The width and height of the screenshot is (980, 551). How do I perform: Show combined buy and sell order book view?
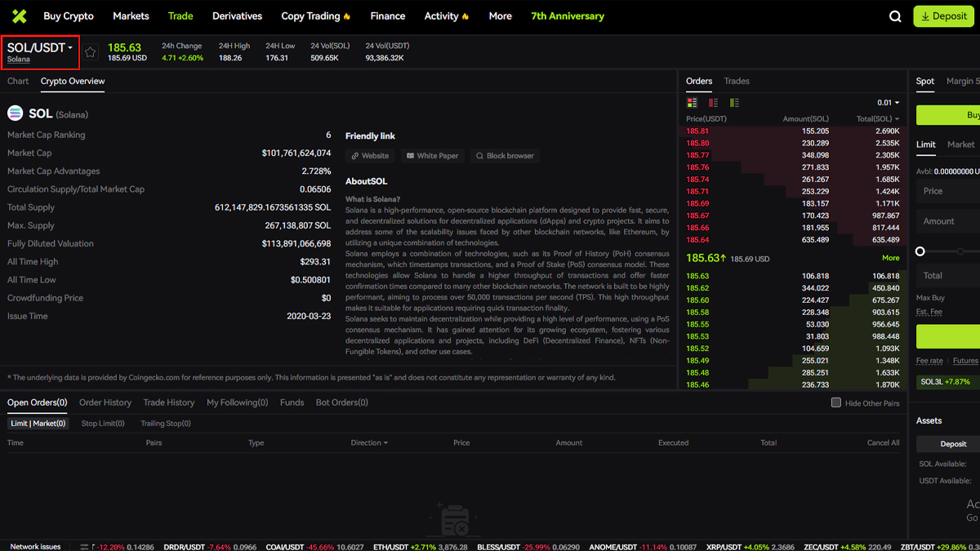(x=693, y=103)
